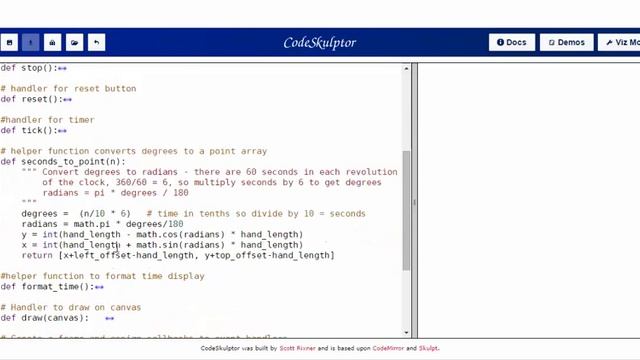This screenshot has width=640, height=360.
Task: Place cursor on 'def seconds_to_point(n):' line
Action: (63, 162)
